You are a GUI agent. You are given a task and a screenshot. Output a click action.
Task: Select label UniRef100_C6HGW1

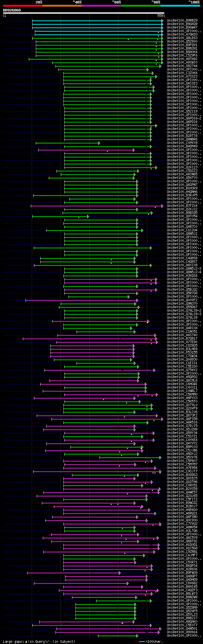182,384
